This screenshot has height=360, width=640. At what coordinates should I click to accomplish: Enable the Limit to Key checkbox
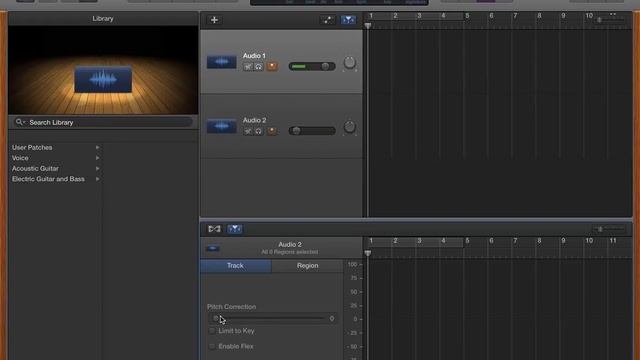tap(211, 331)
